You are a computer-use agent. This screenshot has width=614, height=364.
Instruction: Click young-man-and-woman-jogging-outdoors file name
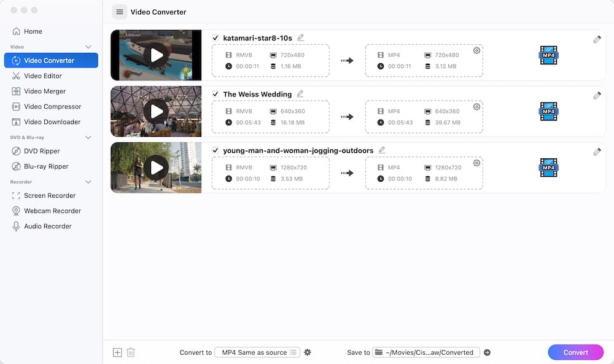[x=298, y=150]
